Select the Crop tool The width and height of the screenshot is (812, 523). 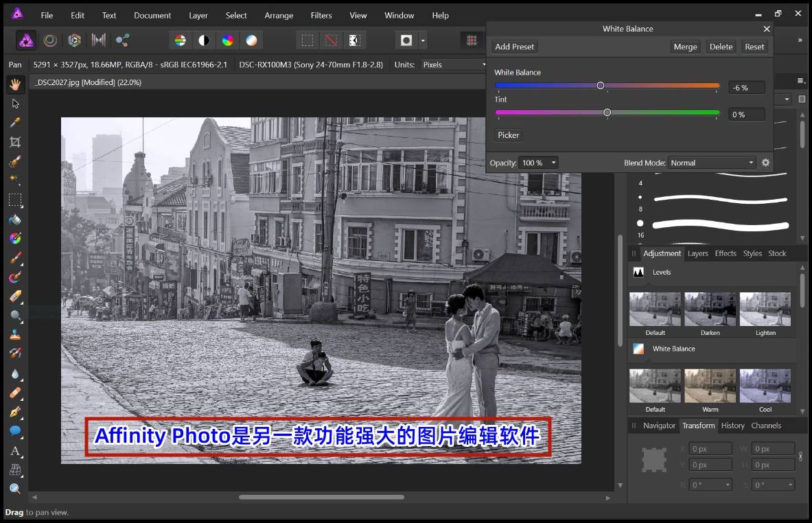(15, 142)
